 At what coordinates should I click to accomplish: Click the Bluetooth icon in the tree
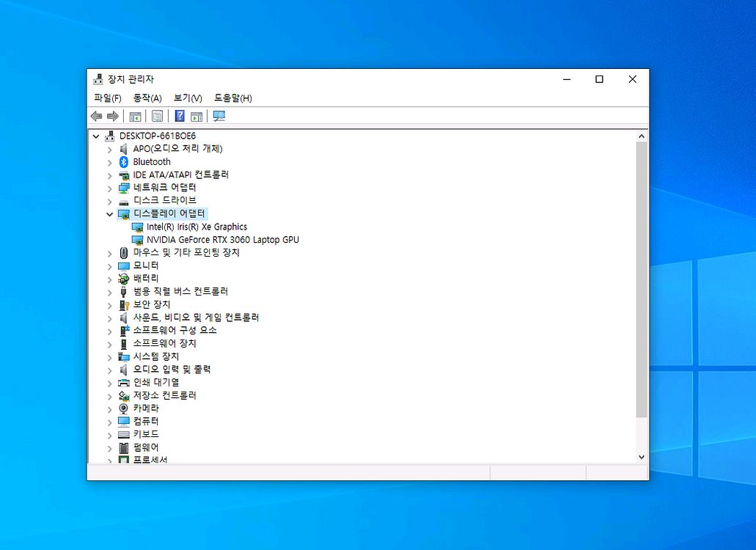pos(124,162)
